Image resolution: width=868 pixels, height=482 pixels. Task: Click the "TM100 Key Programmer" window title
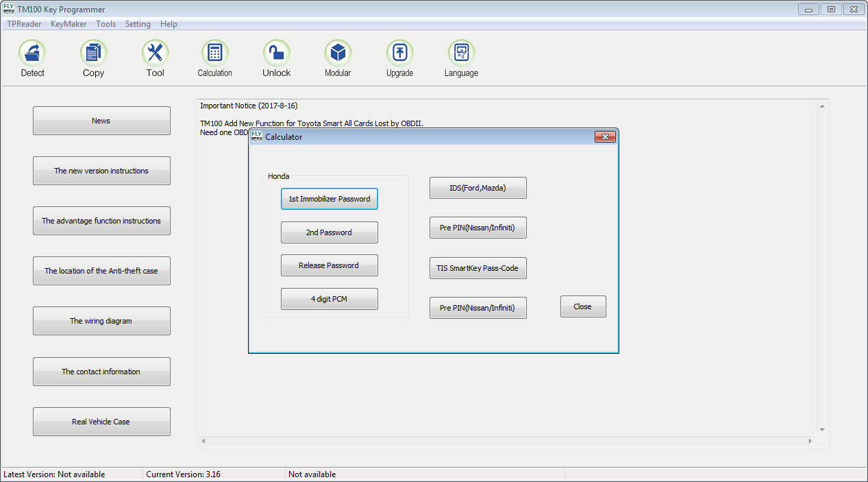[x=62, y=10]
